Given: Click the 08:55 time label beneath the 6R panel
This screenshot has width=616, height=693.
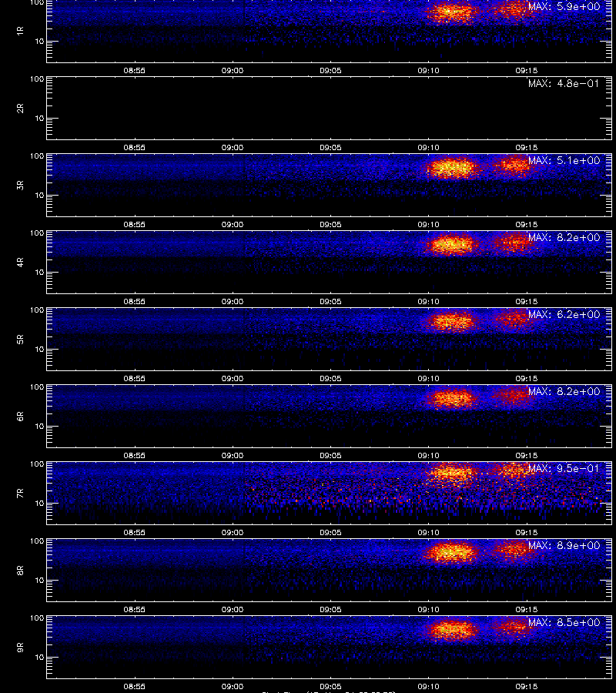Looking at the screenshot, I should tap(134, 455).
